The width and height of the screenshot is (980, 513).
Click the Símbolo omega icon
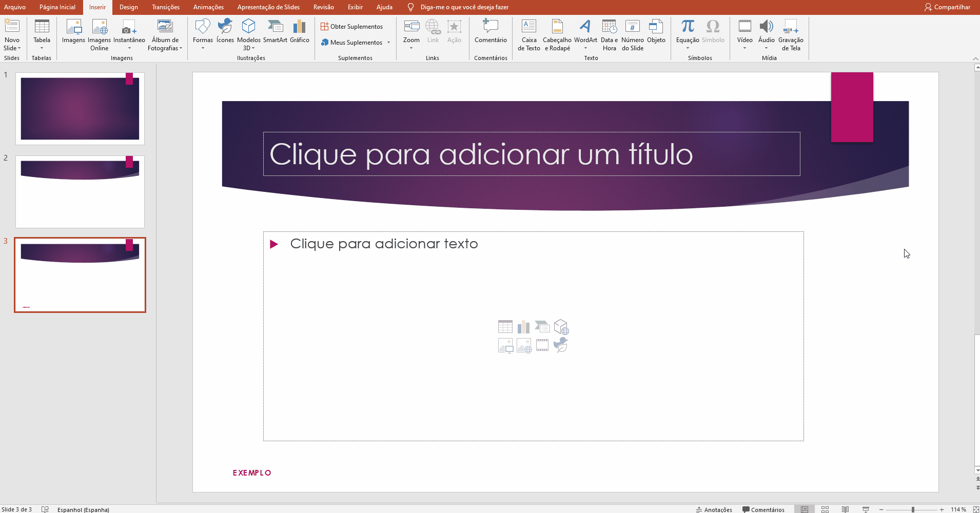pos(713,26)
